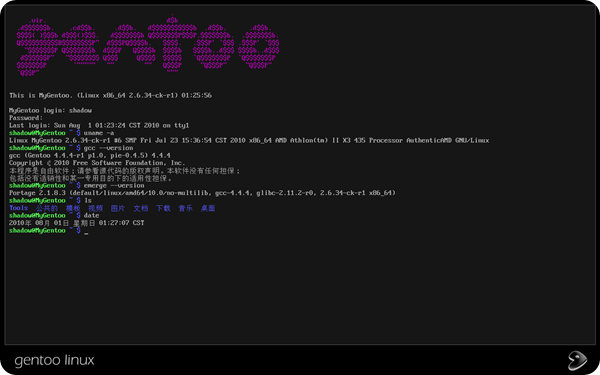The image size is (600, 375).
Task: Click the 'gcc (Gentoo 4.4.4-r1 p1.0, pie-0.4.5)' line
Action: [90, 155]
